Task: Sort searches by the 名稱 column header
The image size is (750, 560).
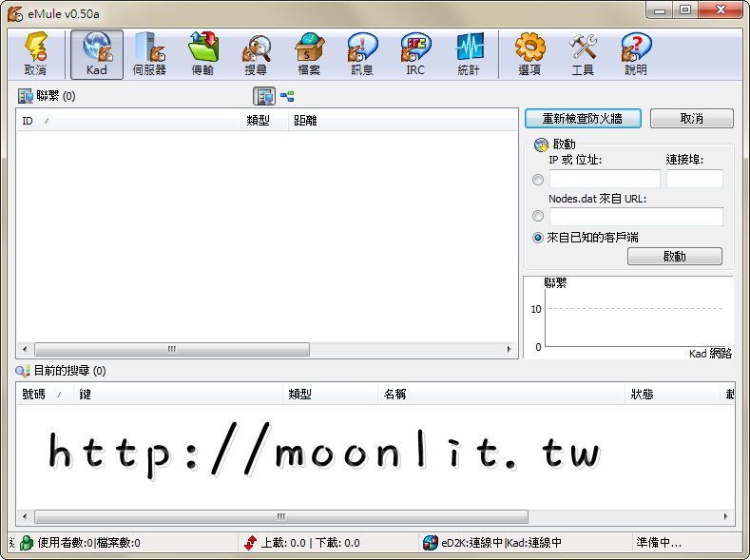Action: tap(395, 395)
